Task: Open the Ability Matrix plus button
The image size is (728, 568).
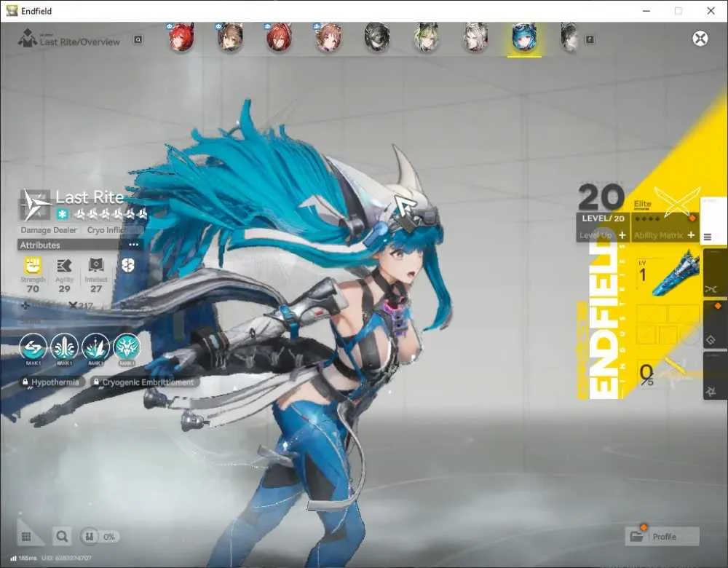Action: tap(691, 235)
